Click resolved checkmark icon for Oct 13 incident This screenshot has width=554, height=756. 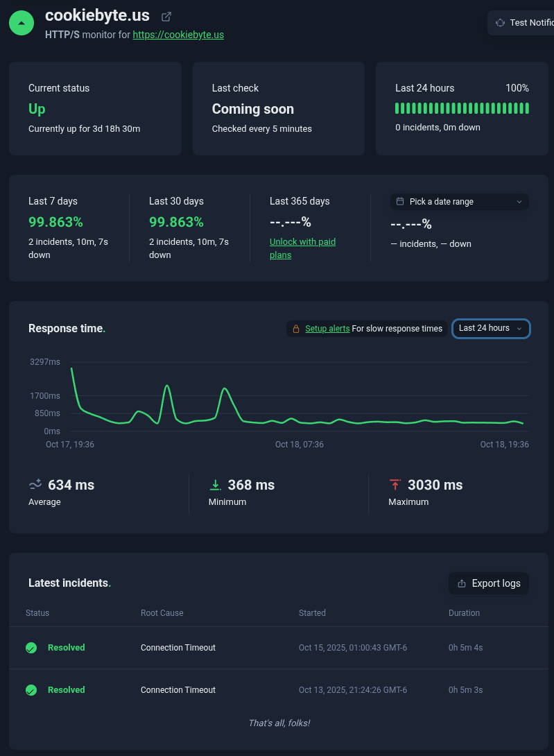point(31,690)
